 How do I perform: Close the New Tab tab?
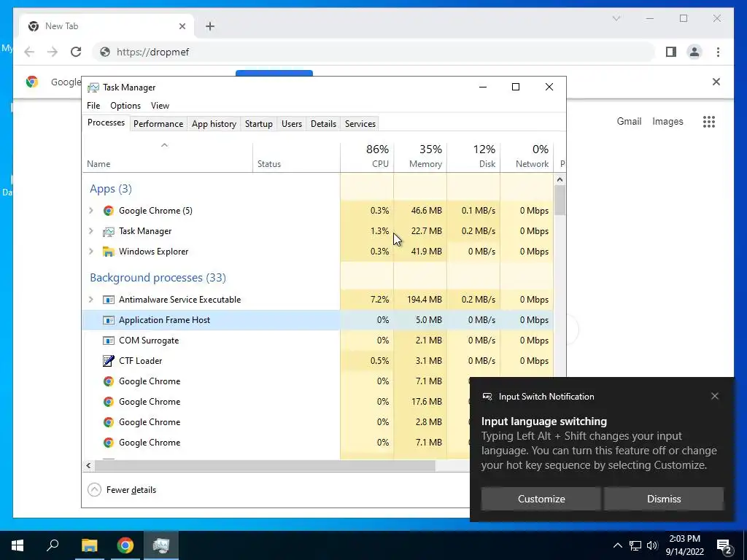(182, 26)
